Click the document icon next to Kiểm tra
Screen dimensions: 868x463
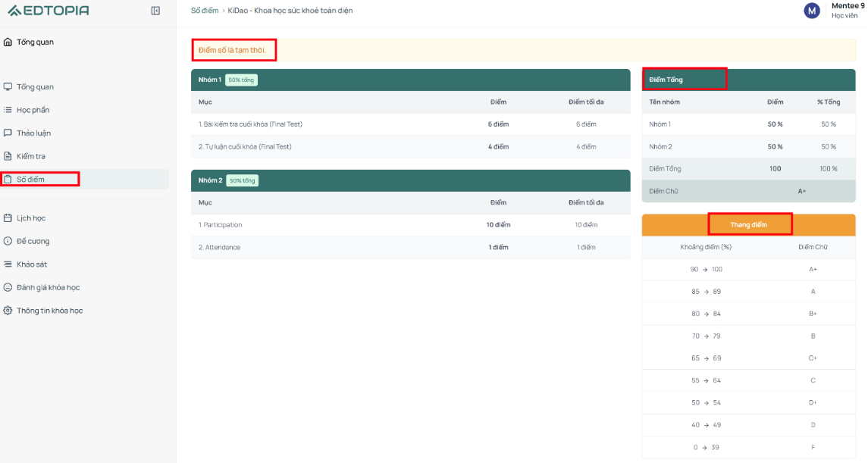pos(8,157)
